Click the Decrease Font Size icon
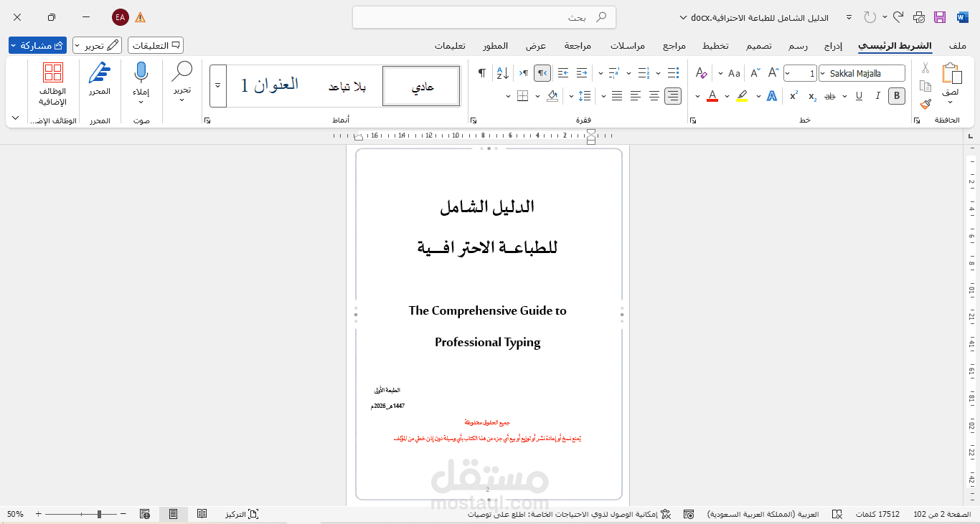This screenshot has width=980, height=524. [755, 73]
